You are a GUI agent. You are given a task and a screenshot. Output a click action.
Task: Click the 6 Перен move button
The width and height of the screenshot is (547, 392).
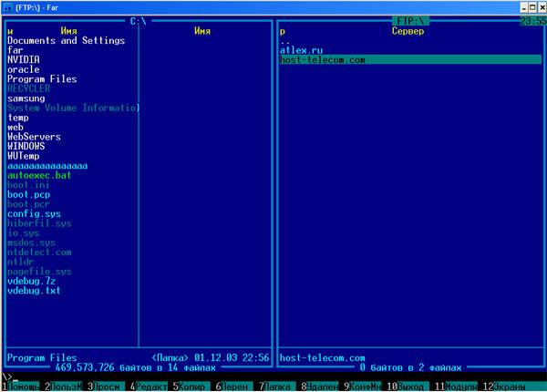tap(234, 387)
